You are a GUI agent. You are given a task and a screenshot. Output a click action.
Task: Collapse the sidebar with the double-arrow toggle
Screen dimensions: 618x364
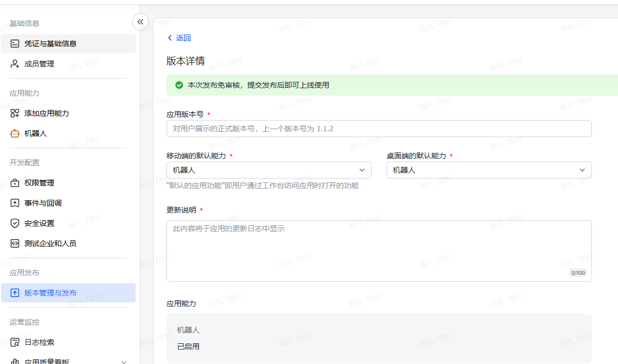click(140, 22)
